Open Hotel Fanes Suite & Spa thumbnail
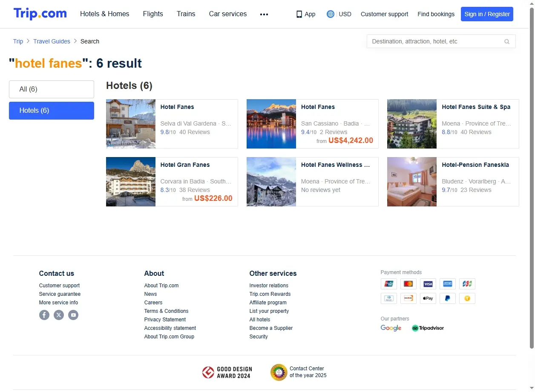Viewport: 535px width, 392px height. (412, 124)
